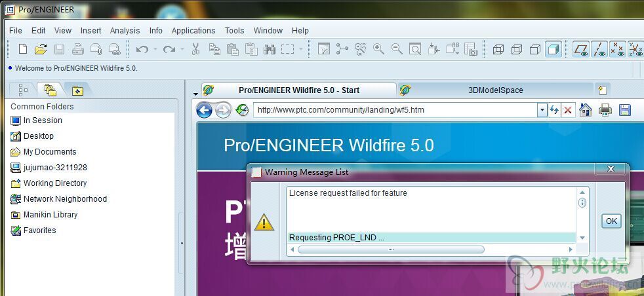Open the View menu

coord(63,31)
